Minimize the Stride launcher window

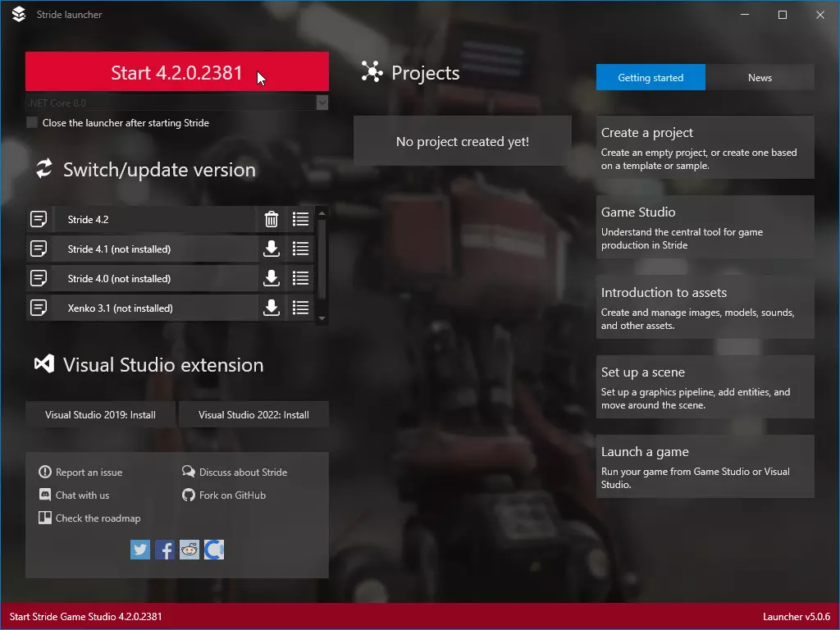(x=745, y=15)
